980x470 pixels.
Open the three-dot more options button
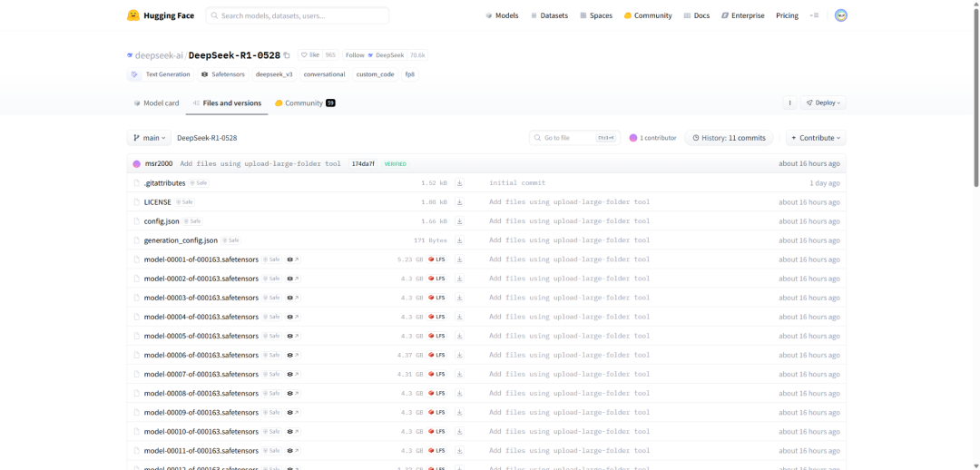[790, 103]
